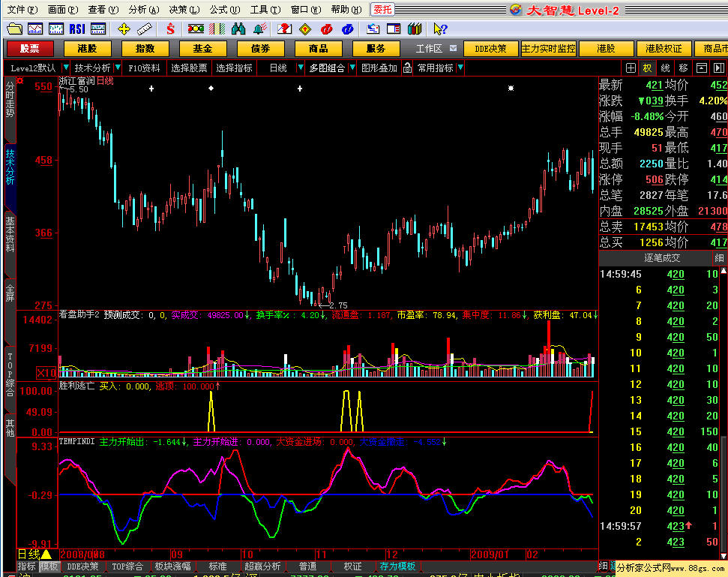
Task: Click the blue circular logo icon
Action: coord(347,29)
